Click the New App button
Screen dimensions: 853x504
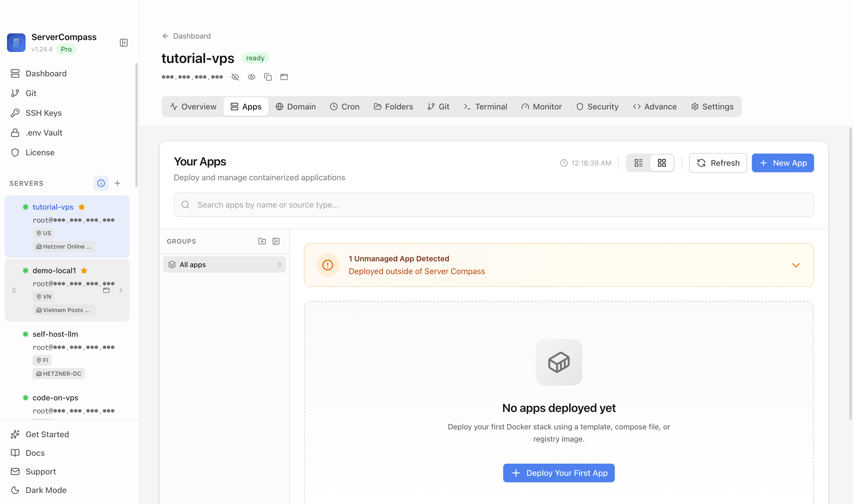(783, 163)
